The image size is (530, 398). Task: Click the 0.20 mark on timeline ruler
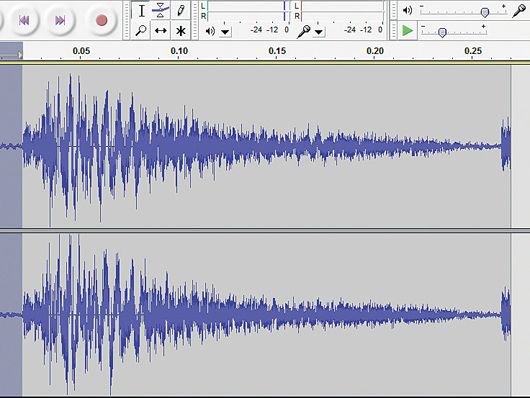(x=375, y=51)
